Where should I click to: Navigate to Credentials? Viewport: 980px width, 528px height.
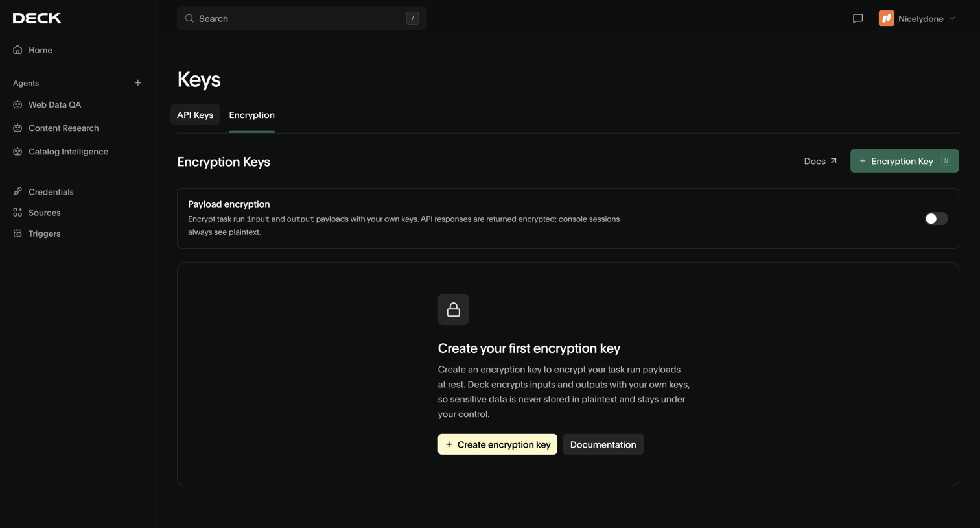[x=51, y=191]
